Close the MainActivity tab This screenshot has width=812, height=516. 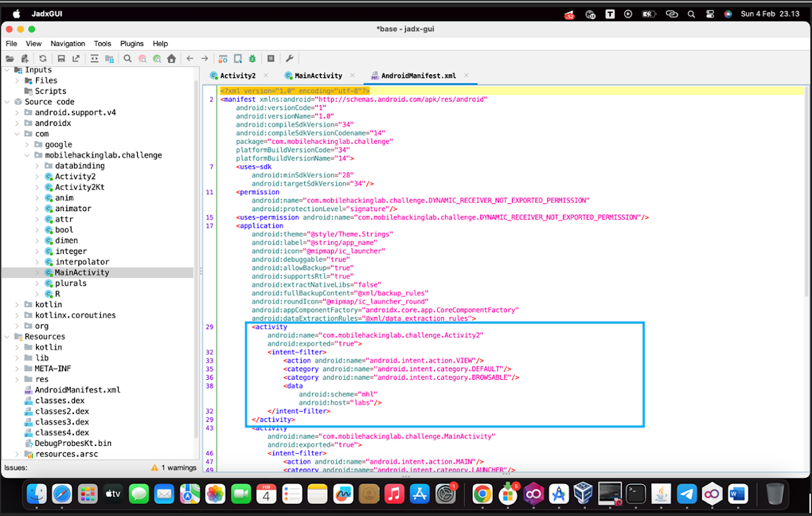point(352,76)
